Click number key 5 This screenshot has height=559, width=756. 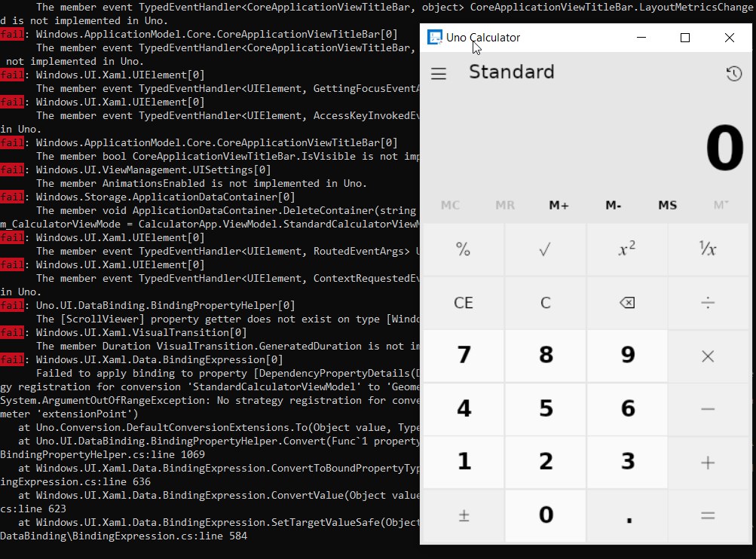pyautogui.click(x=545, y=409)
